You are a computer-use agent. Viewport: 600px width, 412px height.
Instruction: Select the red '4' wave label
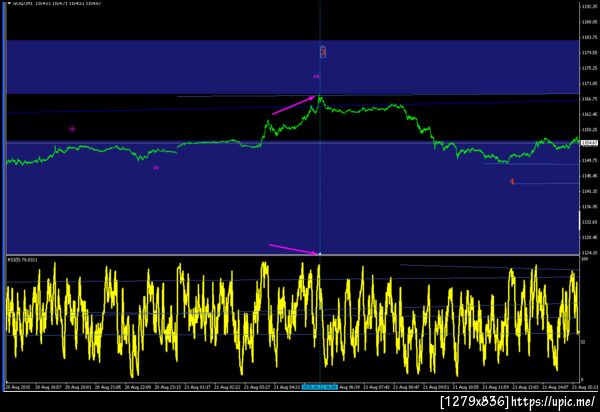[x=513, y=181]
